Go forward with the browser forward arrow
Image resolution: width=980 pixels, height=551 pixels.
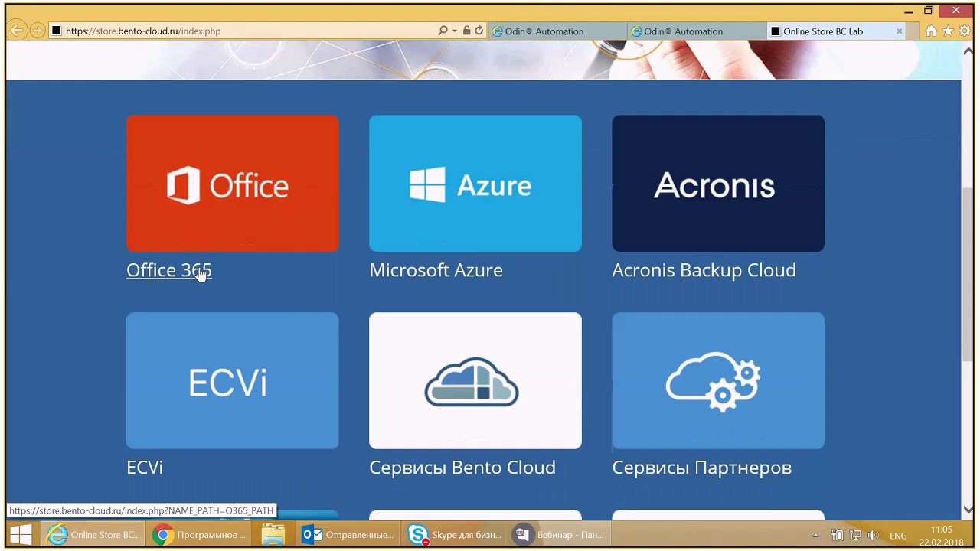(x=37, y=31)
